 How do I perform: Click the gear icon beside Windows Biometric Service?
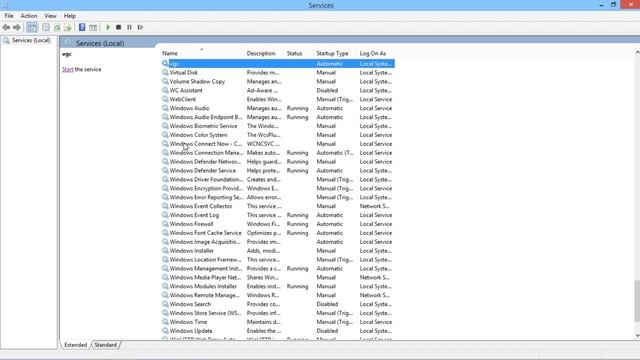[165, 126]
